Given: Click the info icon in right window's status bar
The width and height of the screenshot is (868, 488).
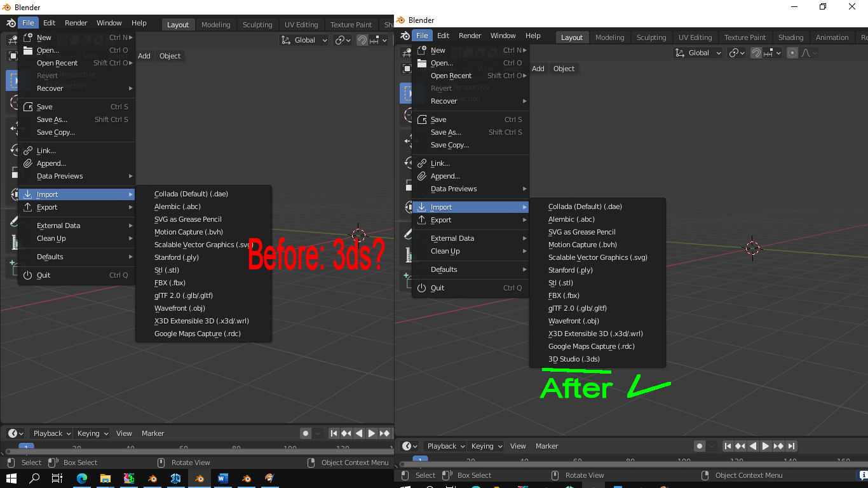Looking at the screenshot, I should 863,475.
